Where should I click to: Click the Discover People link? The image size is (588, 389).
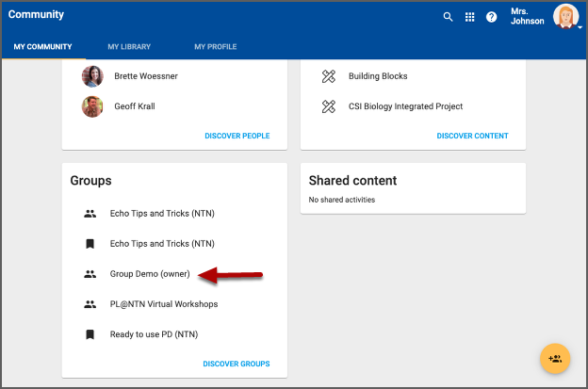[237, 136]
